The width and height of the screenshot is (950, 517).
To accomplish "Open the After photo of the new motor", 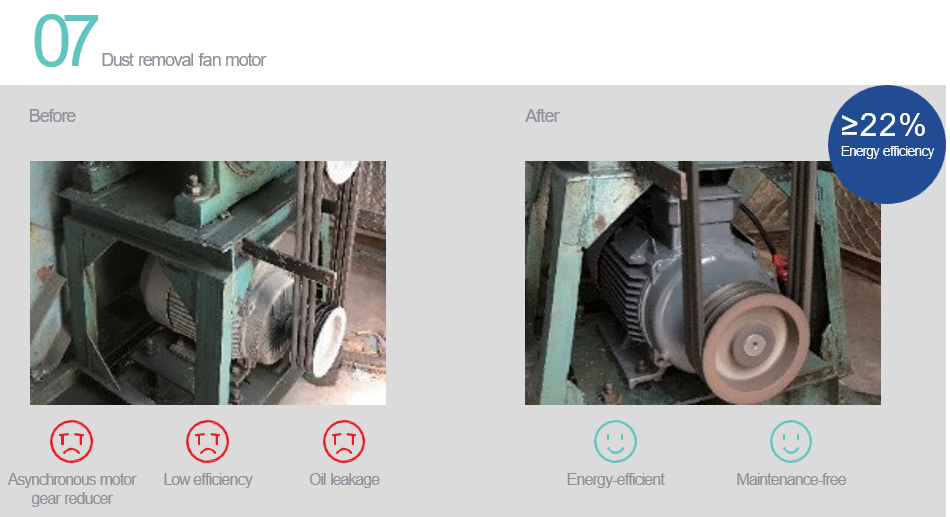I will pos(703,282).
